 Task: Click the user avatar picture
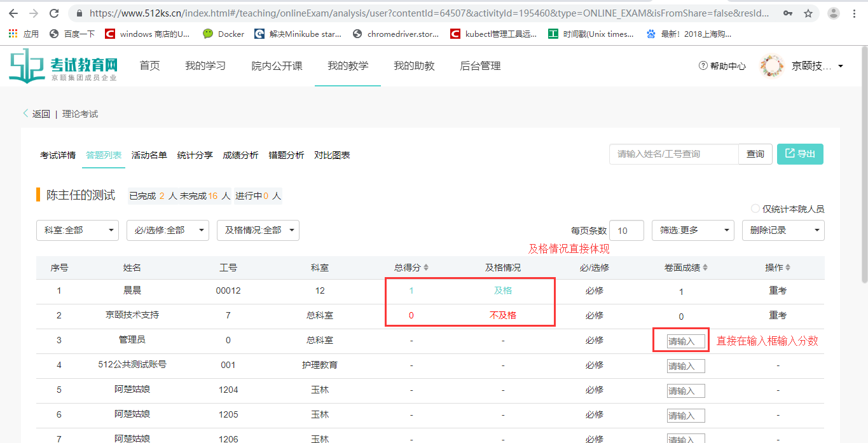click(x=772, y=66)
